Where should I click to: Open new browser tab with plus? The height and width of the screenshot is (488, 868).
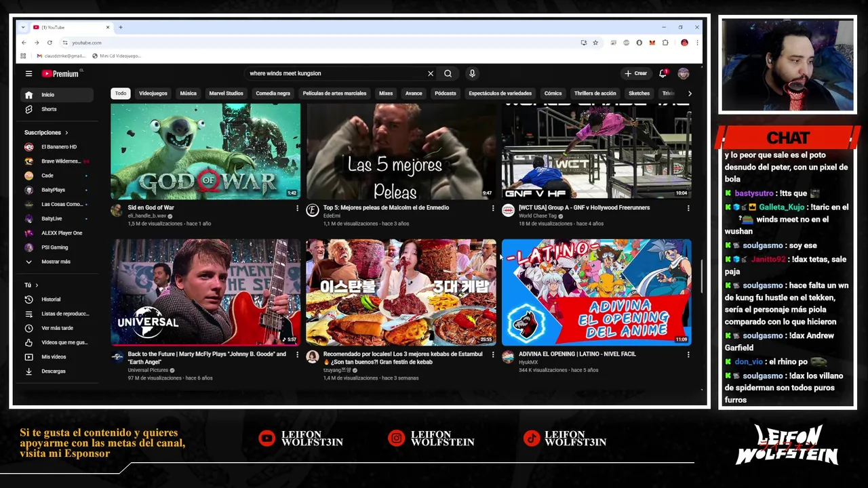pos(120,27)
